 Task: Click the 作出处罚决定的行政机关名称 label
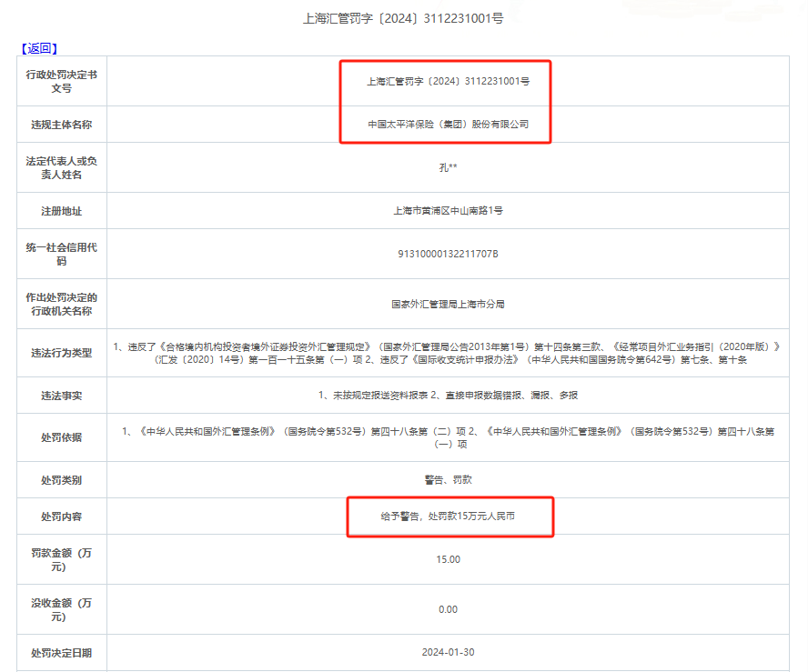point(61,305)
